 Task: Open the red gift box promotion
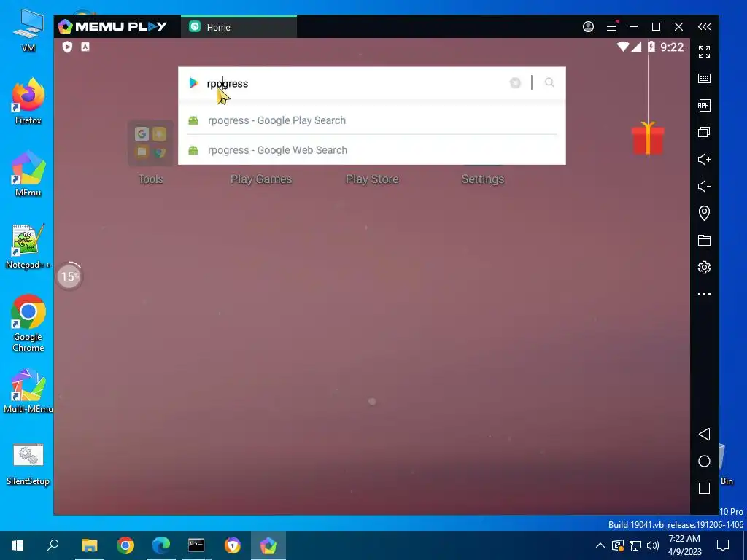(x=648, y=138)
